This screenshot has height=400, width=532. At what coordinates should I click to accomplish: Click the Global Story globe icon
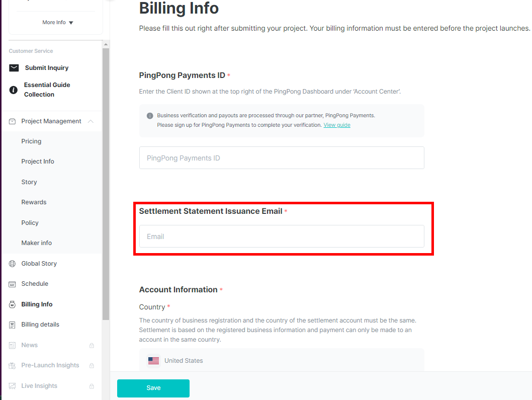click(13, 264)
